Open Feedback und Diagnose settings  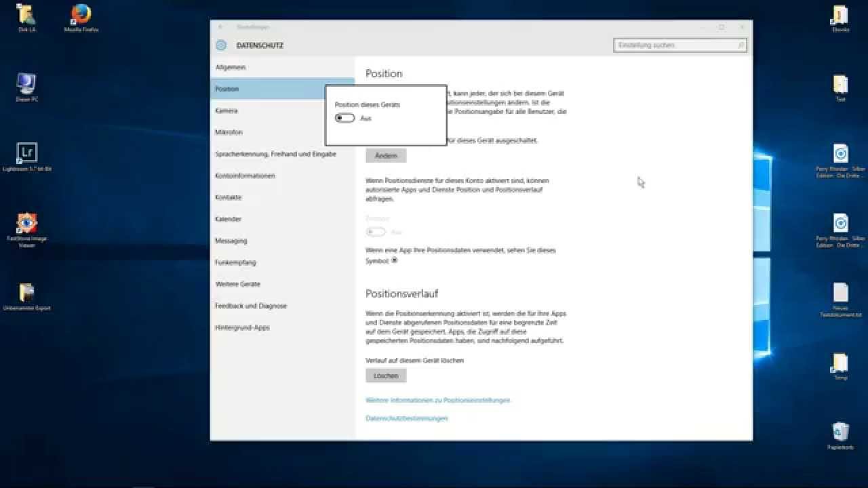pyautogui.click(x=282, y=306)
